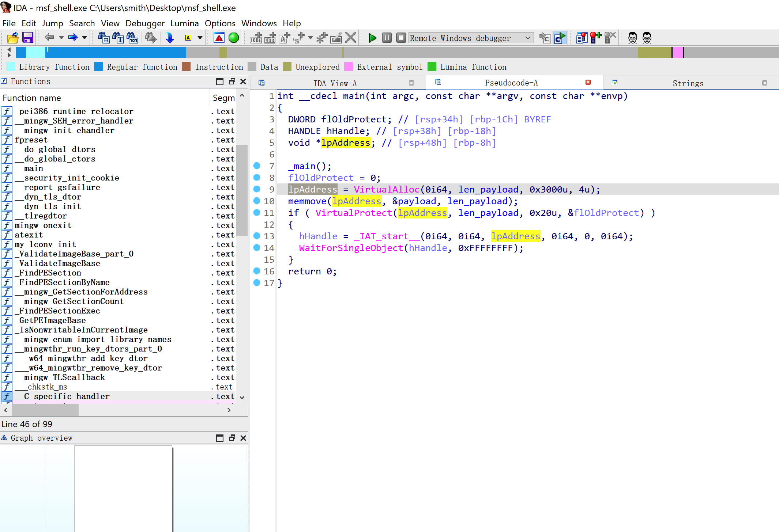Open the back-jump history dropdown
This screenshot has height=532, width=779.
61,38
